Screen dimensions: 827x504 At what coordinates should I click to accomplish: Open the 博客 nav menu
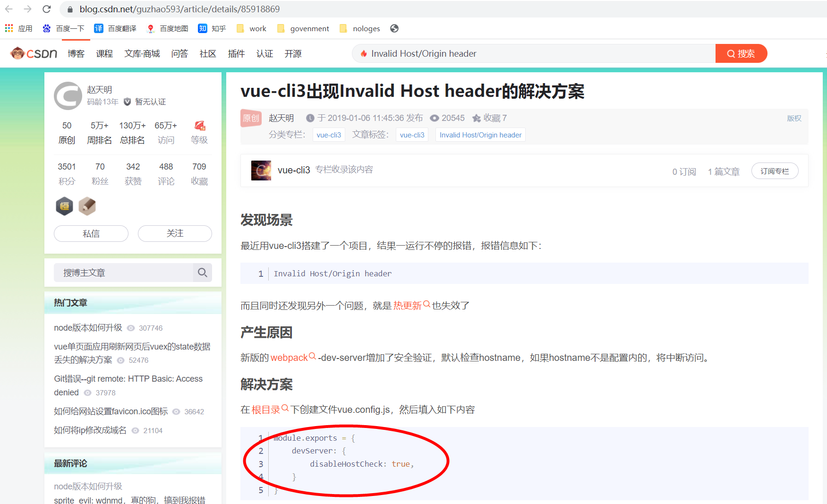[76, 53]
